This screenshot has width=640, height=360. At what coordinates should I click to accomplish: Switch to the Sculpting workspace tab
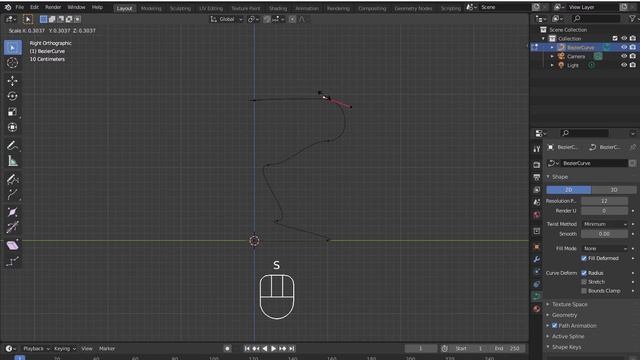point(180,8)
